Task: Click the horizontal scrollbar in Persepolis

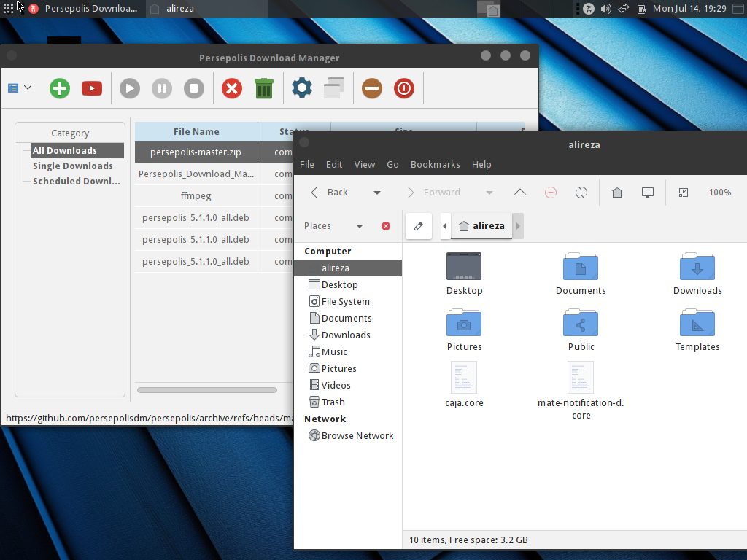Action: click(x=207, y=390)
